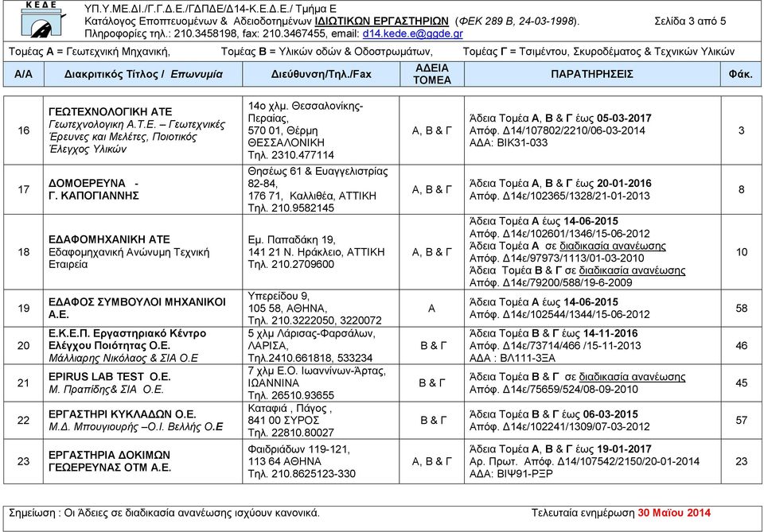
Task: Click the decision 'Απόφ. Δ14ε/102241/1309/07-03-2012'
Action: pos(559,427)
